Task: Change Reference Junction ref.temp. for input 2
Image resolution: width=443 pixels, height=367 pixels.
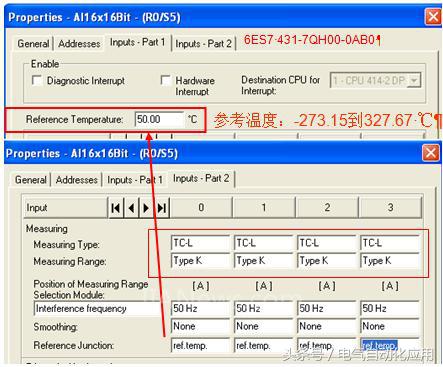Action: pos(326,345)
